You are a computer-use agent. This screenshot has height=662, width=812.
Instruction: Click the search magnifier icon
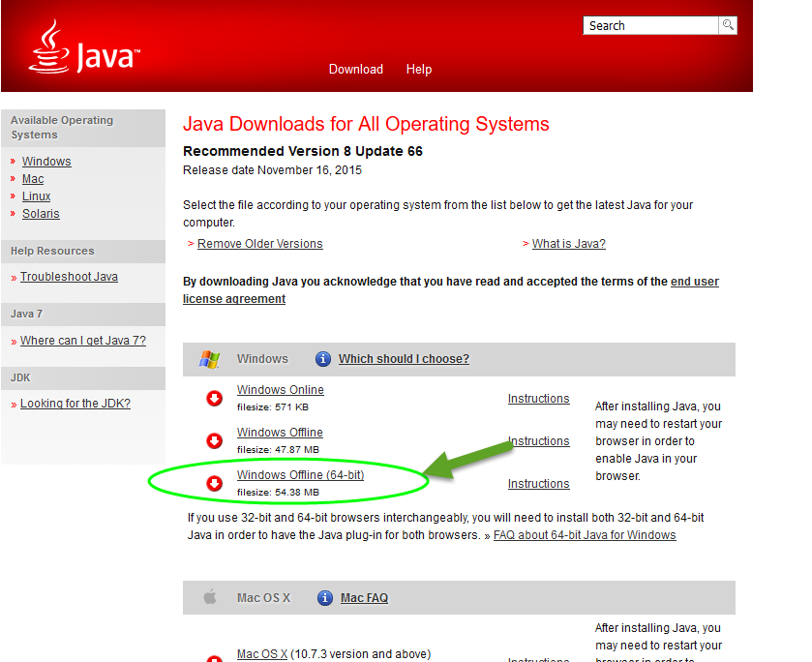727,25
